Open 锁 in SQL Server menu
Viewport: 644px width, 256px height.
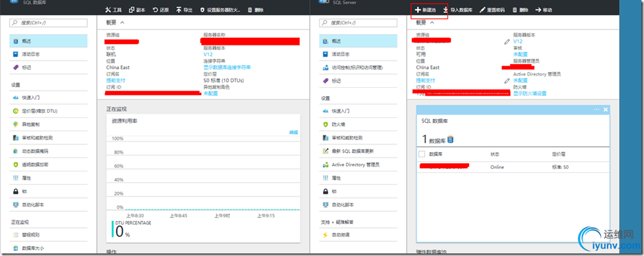coord(358,191)
